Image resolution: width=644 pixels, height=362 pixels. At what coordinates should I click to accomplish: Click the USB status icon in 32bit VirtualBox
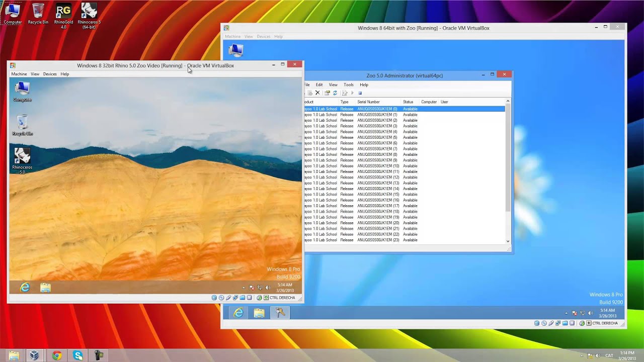tap(228, 298)
